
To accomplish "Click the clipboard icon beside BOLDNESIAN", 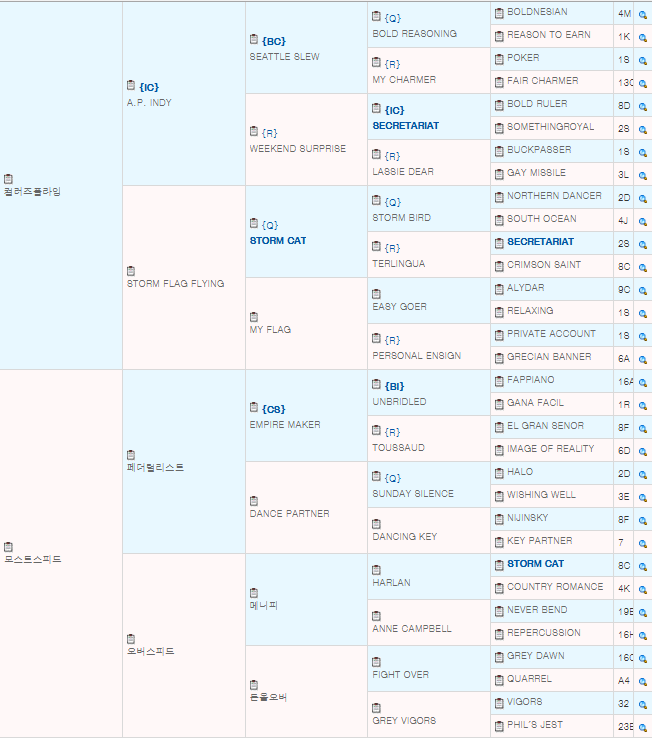I will pos(499,14).
